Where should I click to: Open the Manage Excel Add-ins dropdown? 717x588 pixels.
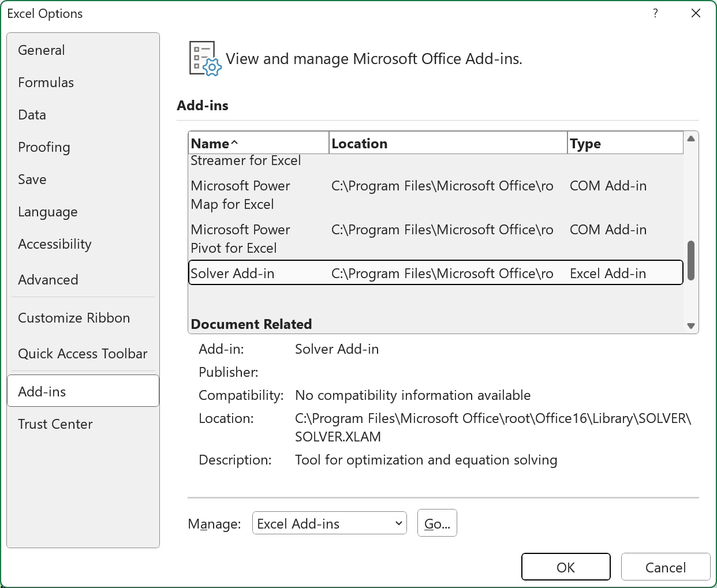tap(330, 523)
